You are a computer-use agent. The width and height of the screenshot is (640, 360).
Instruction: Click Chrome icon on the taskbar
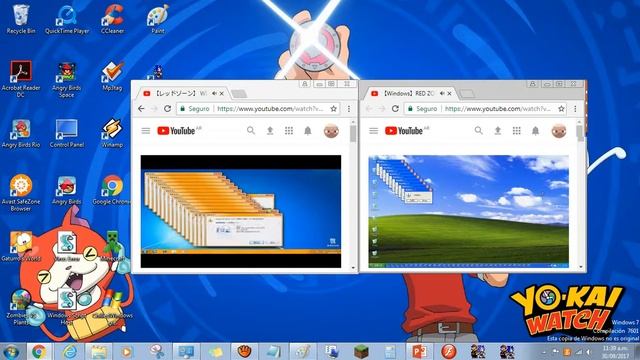(39, 351)
